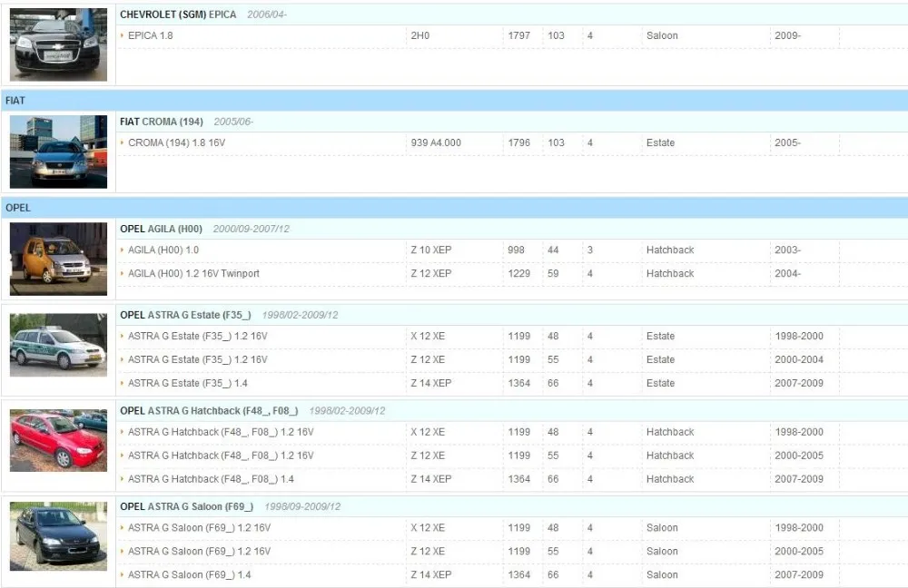The image size is (908, 588).
Task: Click the FIAT brand section bar
Action: click(x=454, y=101)
